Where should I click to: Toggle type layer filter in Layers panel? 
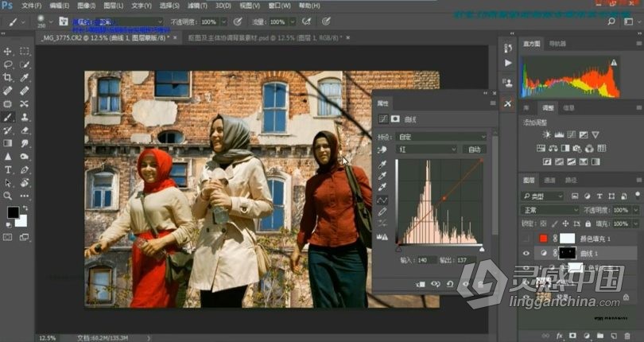point(599,196)
